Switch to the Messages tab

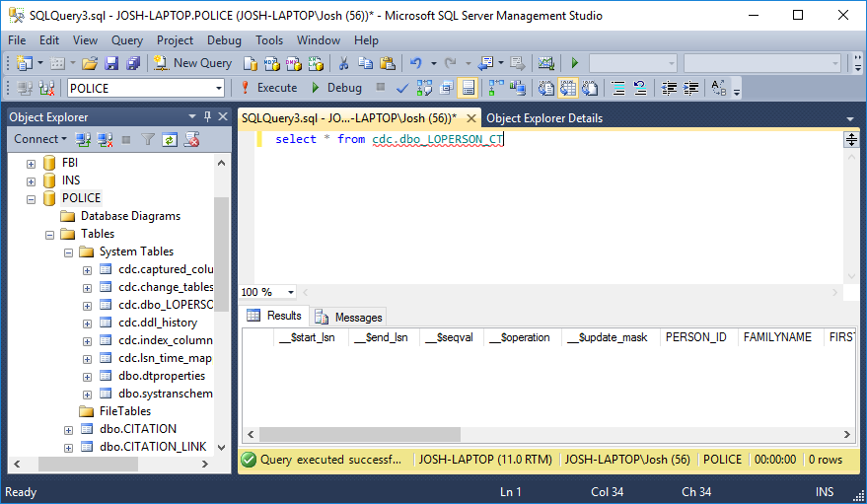[348, 317]
